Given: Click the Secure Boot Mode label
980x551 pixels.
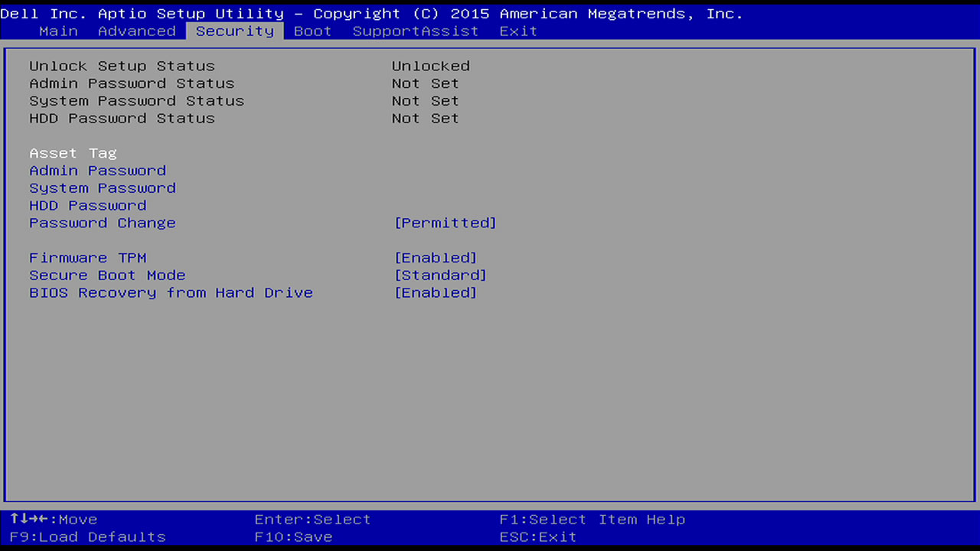Looking at the screenshot, I should 107,275.
